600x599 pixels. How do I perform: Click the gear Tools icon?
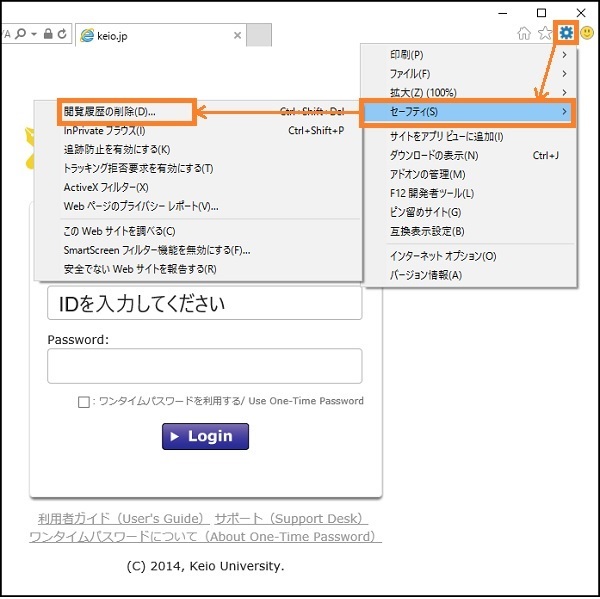click(567, 33)
